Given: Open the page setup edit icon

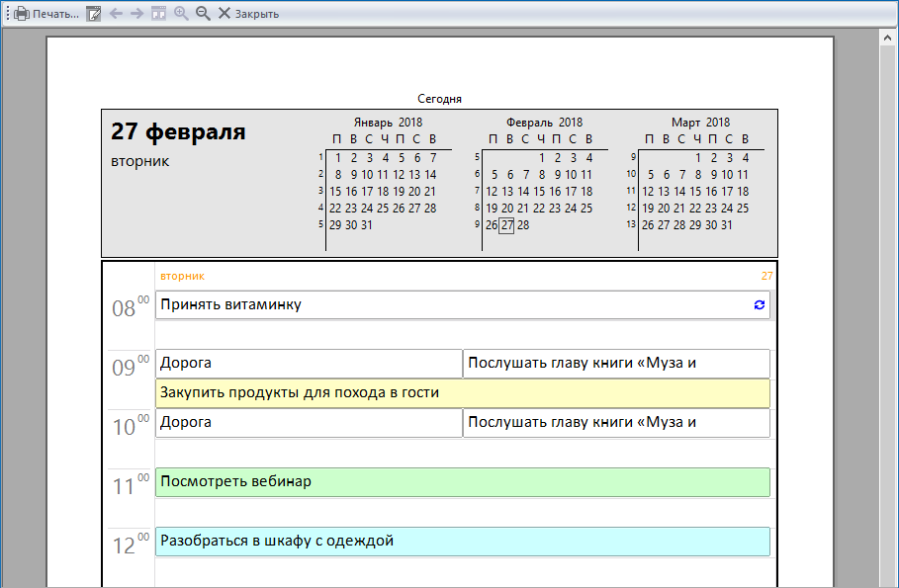Looking at the screenshot, I should click(93, 13).
